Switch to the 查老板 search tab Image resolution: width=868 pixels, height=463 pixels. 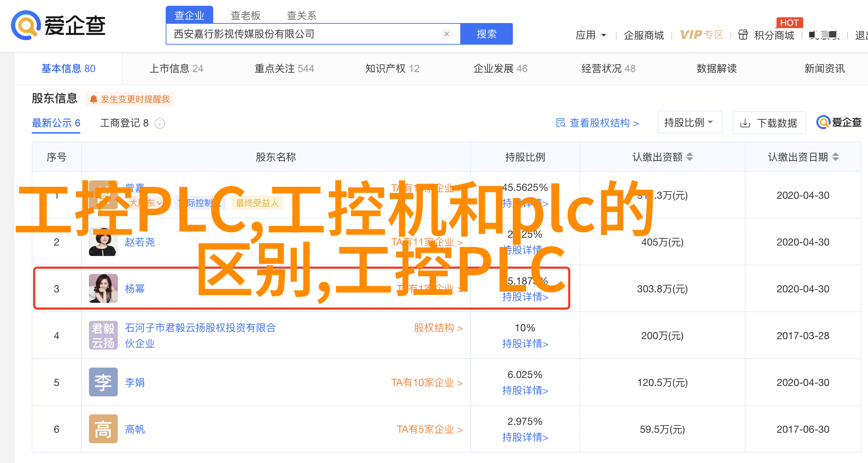click(x=245, y=15)
